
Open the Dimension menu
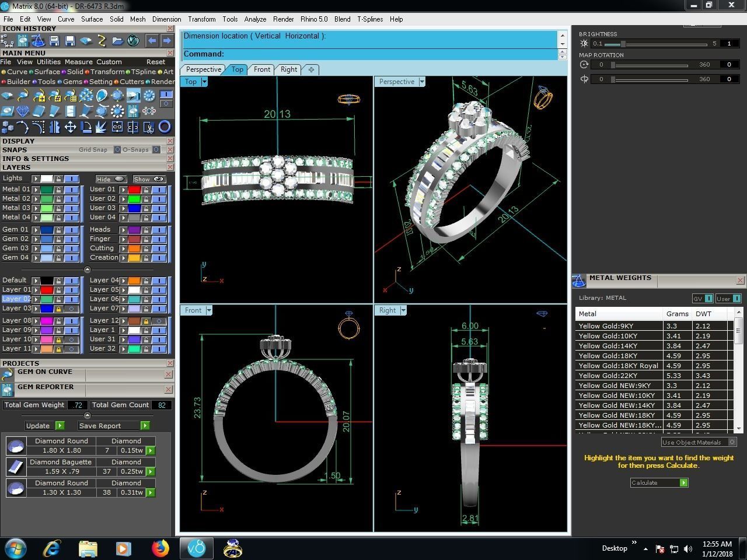(x=166, y=19)
